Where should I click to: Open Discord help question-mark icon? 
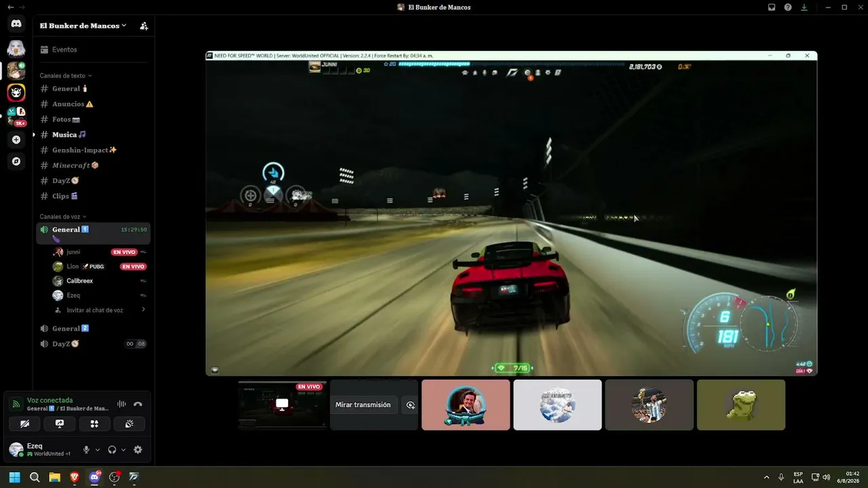tap(788, 7)
